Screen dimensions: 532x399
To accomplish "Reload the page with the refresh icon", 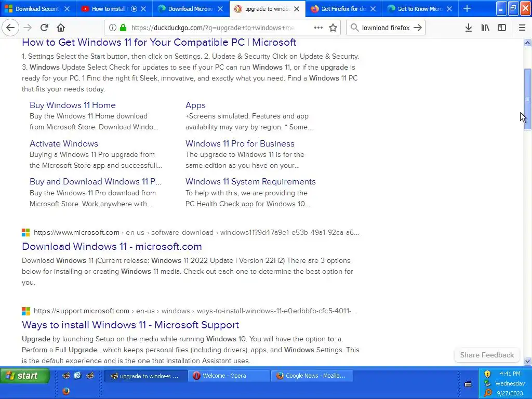I will pyautogui.click(x=44, y=28).
